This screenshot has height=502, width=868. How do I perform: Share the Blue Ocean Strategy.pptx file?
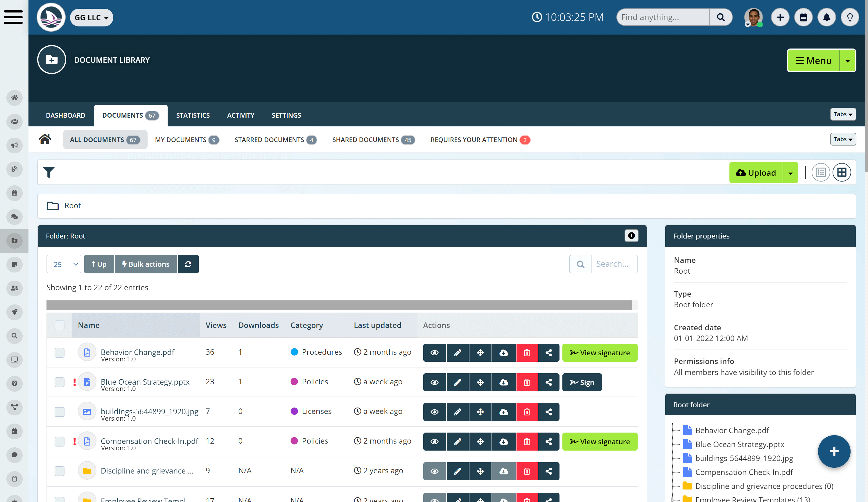(549, 382)
